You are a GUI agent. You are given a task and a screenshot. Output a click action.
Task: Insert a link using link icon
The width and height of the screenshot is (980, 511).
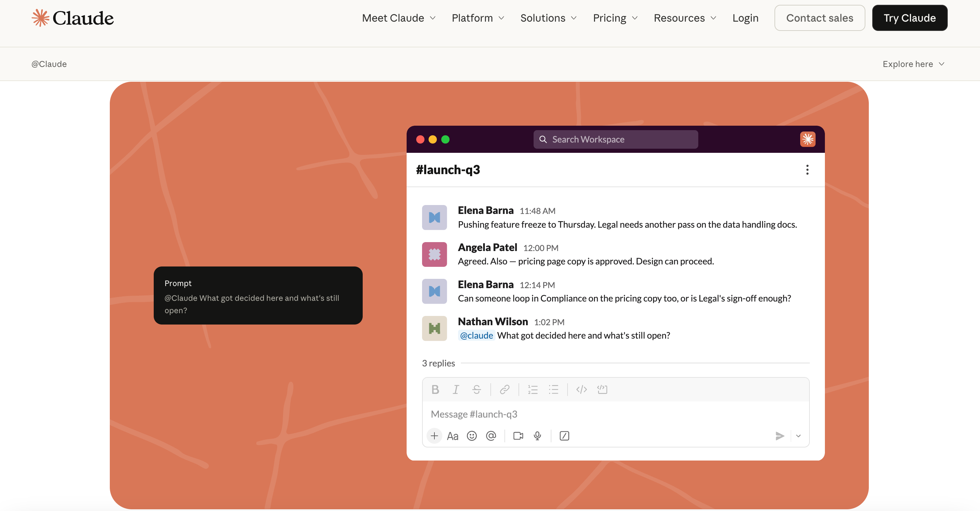(x=504, y=389)
